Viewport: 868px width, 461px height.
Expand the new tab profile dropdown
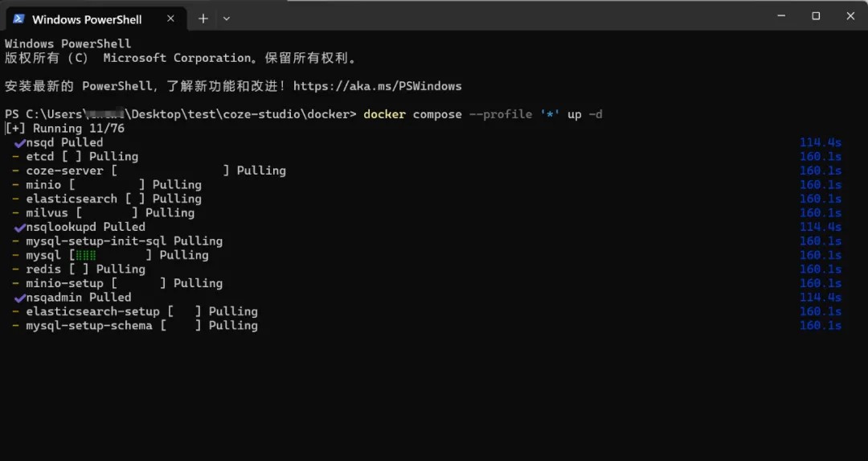pyautogui.click(x=227, y=19)
